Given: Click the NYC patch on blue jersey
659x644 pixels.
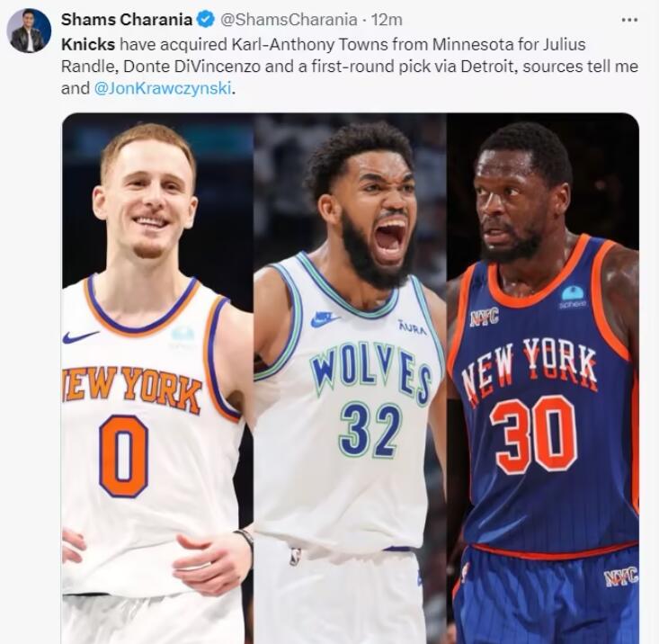Looking at the screenshot, I should (484, 316).
